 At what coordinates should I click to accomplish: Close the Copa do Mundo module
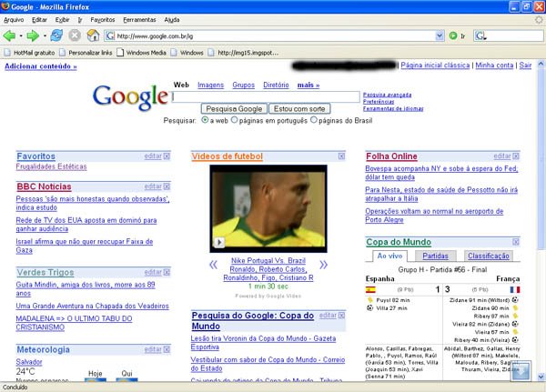(516, 242)
